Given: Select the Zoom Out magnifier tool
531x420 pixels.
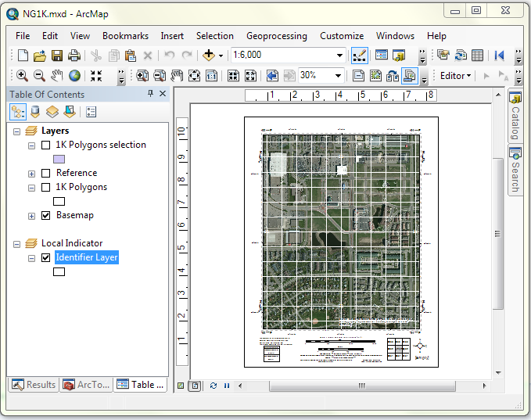Looking at the screenshot, I should [x=39, y=76].
